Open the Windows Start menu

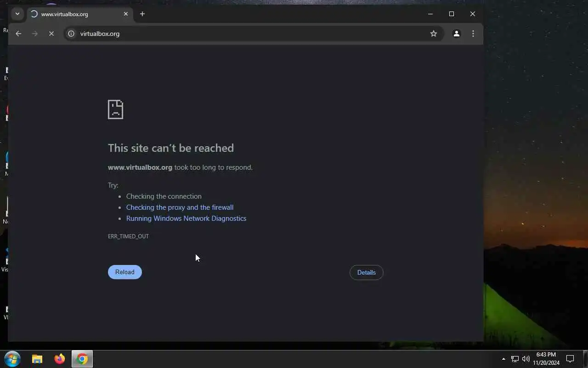click(12, 359)
